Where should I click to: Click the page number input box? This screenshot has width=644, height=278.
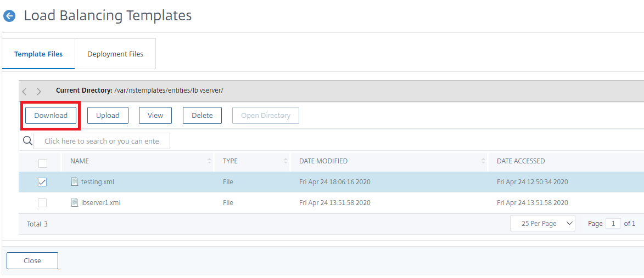tap(613, 224)
